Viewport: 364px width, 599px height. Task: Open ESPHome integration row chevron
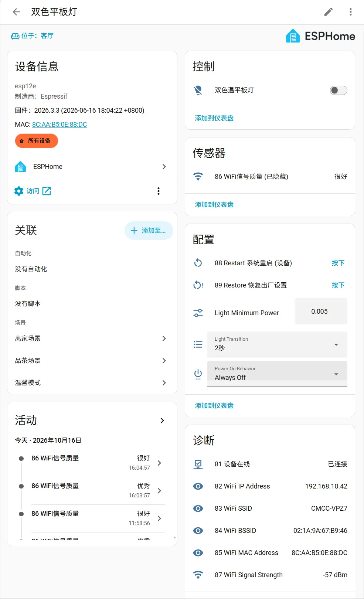pos(164,167)
